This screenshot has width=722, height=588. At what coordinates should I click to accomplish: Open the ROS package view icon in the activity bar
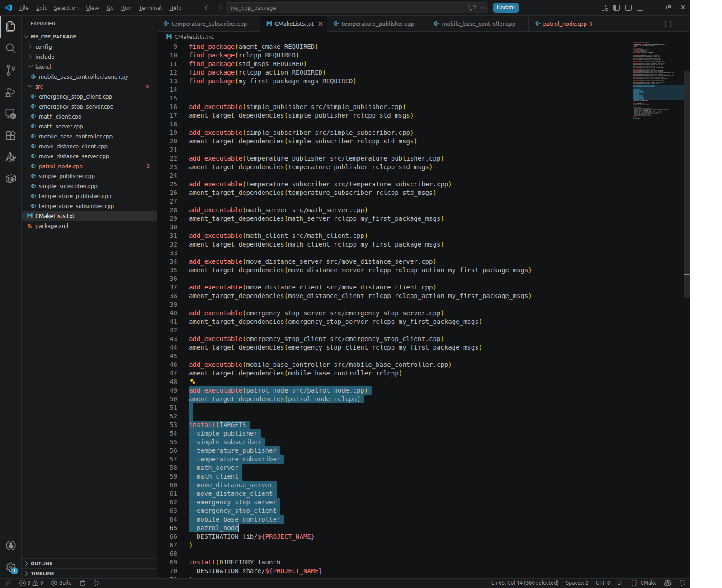(x=10, y=179)
